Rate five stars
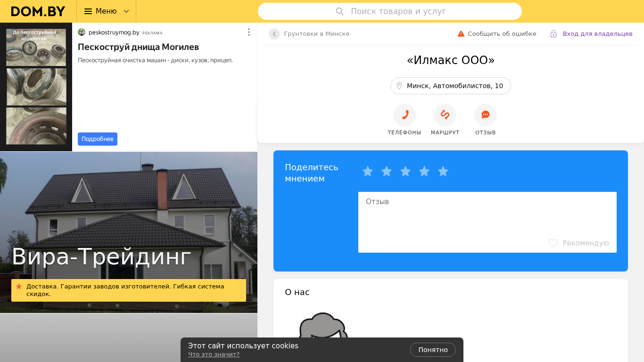This screenshot has width=644, height=362. tap(443, 172)
